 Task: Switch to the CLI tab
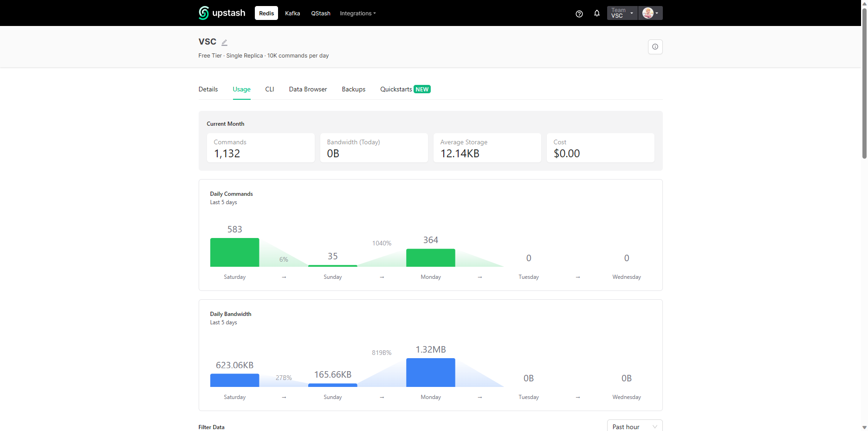(x=270, y=89)
